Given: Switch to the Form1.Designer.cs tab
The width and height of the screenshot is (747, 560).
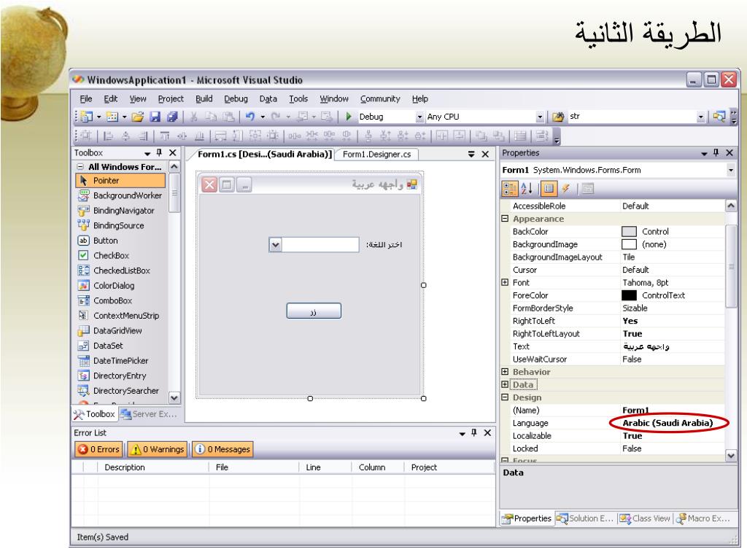Looking at the screenshot, I should click(376, 155).
